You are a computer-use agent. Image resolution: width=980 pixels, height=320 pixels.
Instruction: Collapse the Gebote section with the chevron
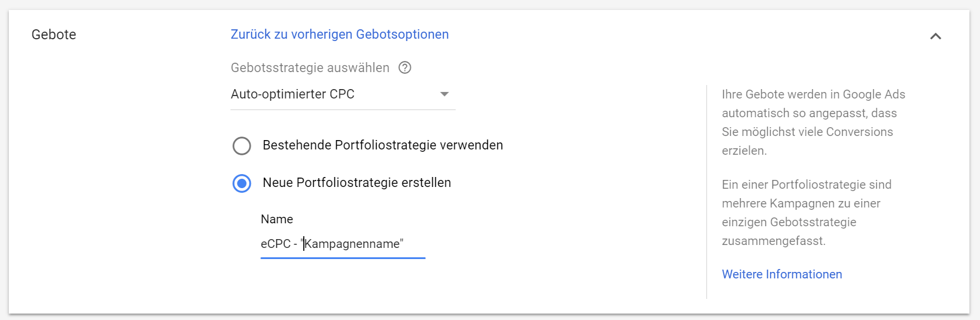coord(935,36)
